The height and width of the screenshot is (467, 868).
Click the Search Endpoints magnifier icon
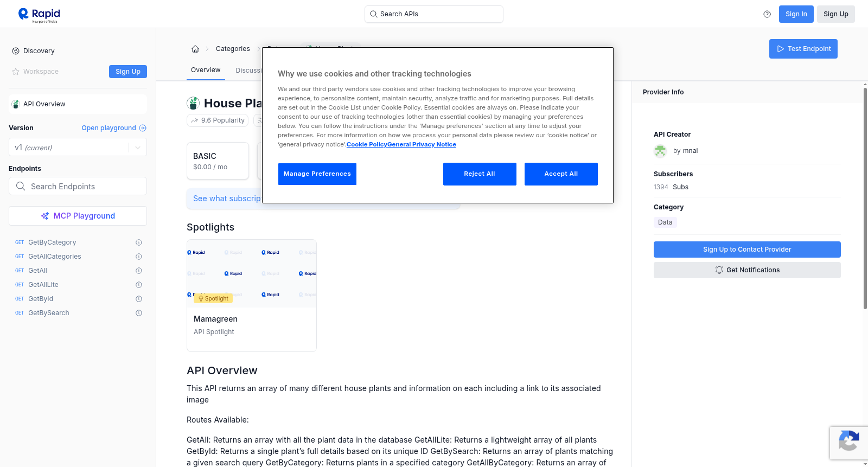[21, 186]
